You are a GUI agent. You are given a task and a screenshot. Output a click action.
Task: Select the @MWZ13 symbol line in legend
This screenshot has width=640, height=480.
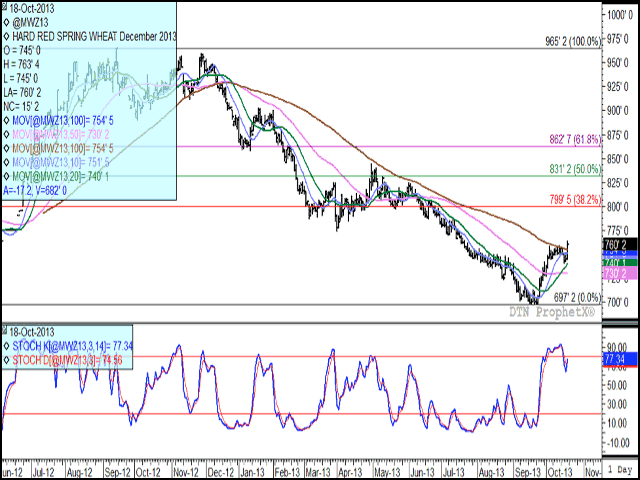coord(31,23)
